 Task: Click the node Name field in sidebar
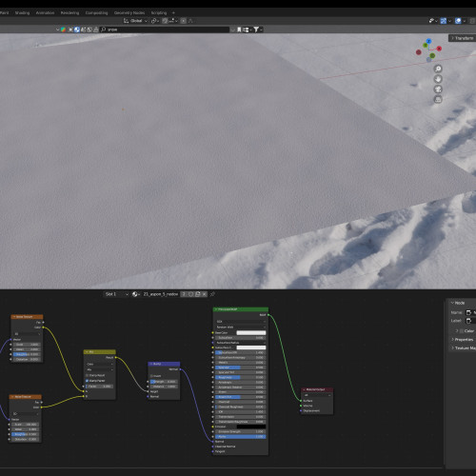pyautogui.click(x=470, y=312)
